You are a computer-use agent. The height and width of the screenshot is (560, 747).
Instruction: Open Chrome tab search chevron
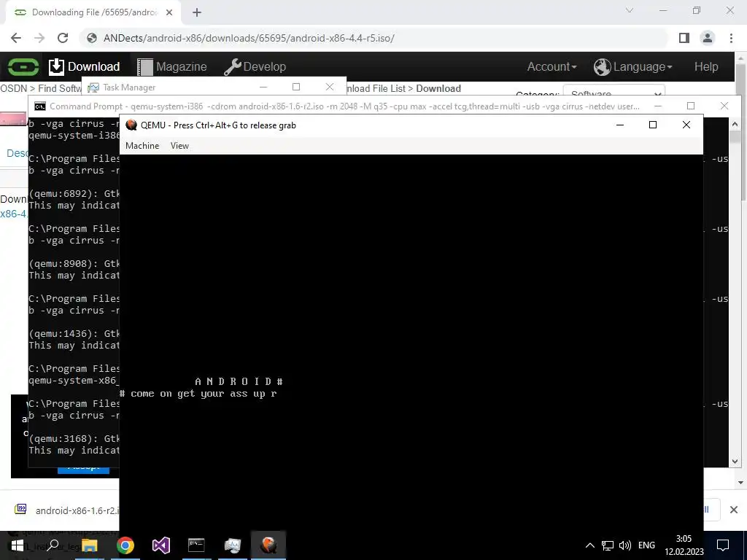(630, 10)
